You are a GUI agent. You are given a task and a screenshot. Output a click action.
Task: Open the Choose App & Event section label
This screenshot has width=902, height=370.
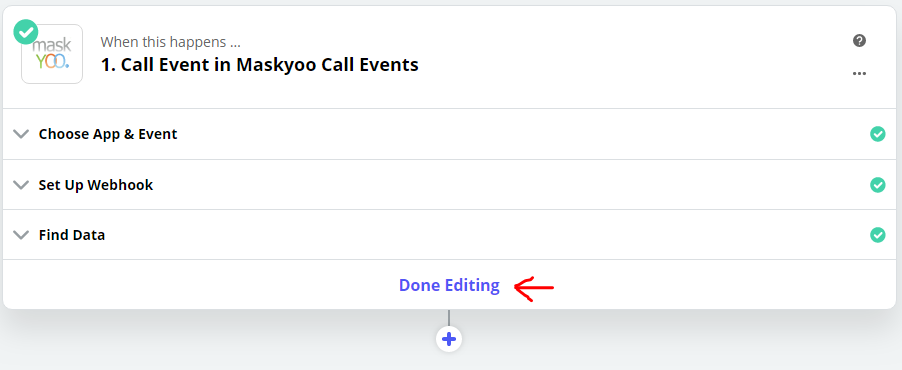pos(108,134)
